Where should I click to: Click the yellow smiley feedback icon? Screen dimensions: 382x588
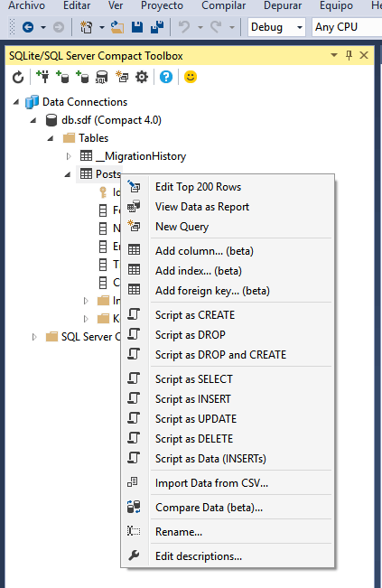(x=191, y=77)
